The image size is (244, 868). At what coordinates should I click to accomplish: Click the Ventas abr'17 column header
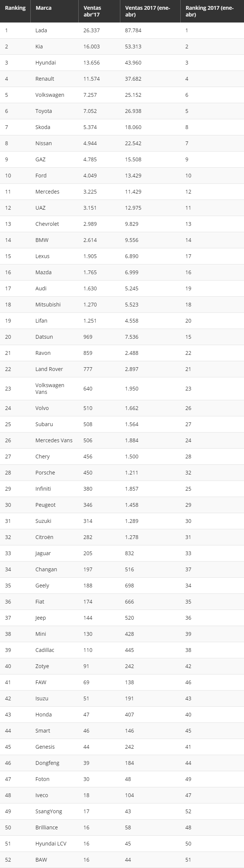tap(92, 11)
